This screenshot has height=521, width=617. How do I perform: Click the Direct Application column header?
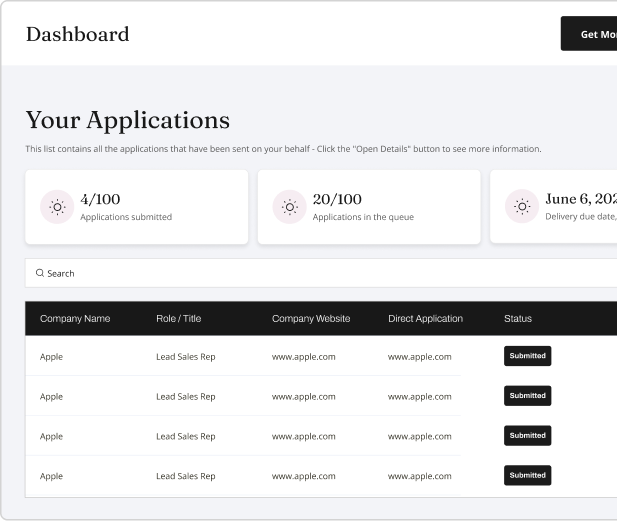click(x=425, y=318)
